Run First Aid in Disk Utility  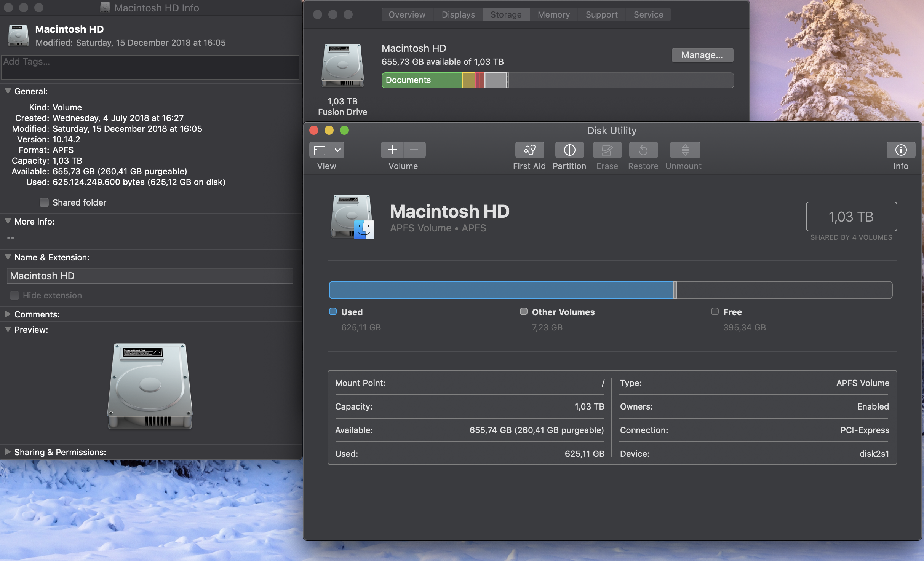click(529, 150)
